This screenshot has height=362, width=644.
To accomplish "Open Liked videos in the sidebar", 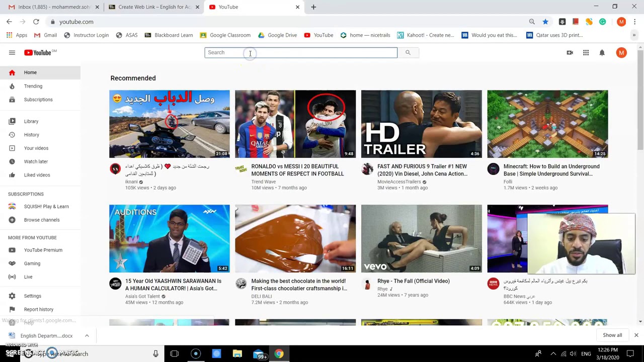I will [40, 175].
